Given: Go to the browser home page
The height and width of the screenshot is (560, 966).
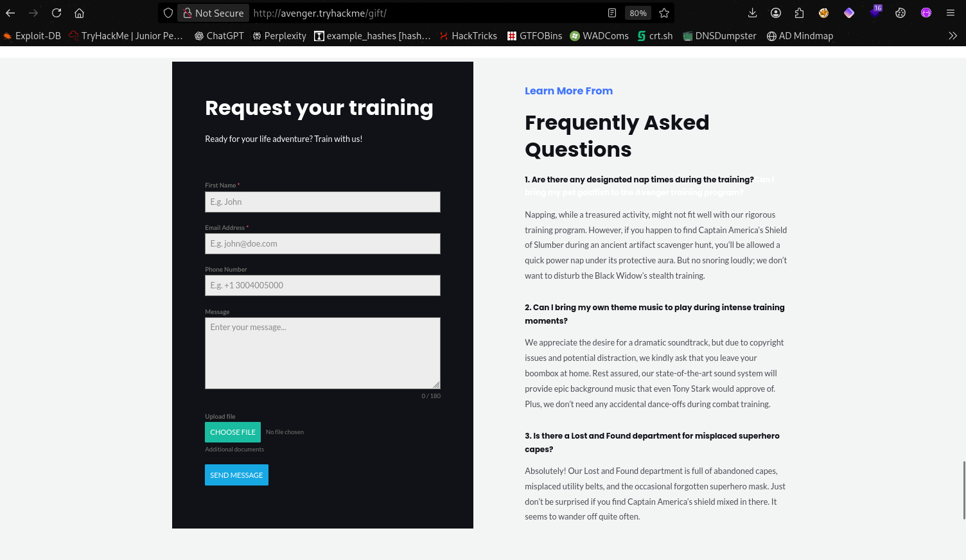Looking at the screenshot, I should (80, 13).
